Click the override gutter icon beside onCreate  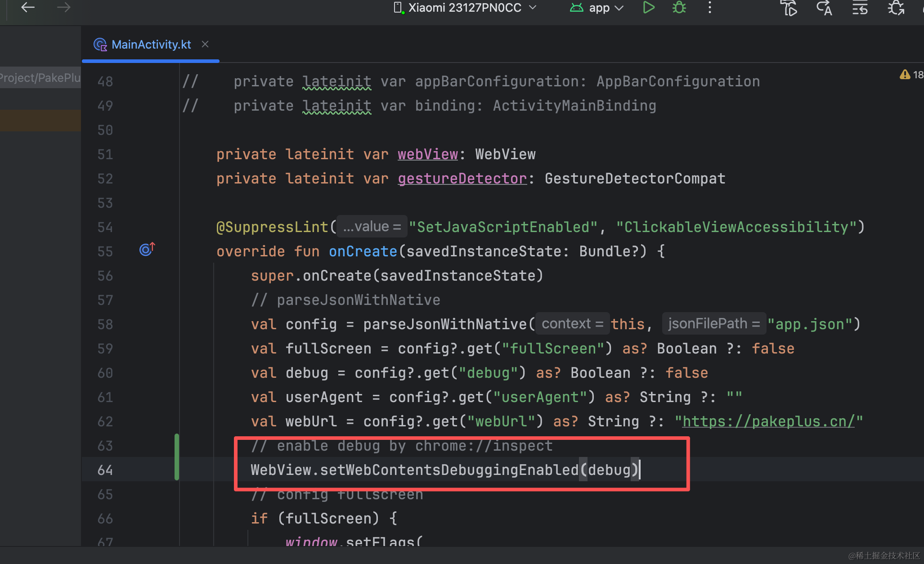coord(147,249)
